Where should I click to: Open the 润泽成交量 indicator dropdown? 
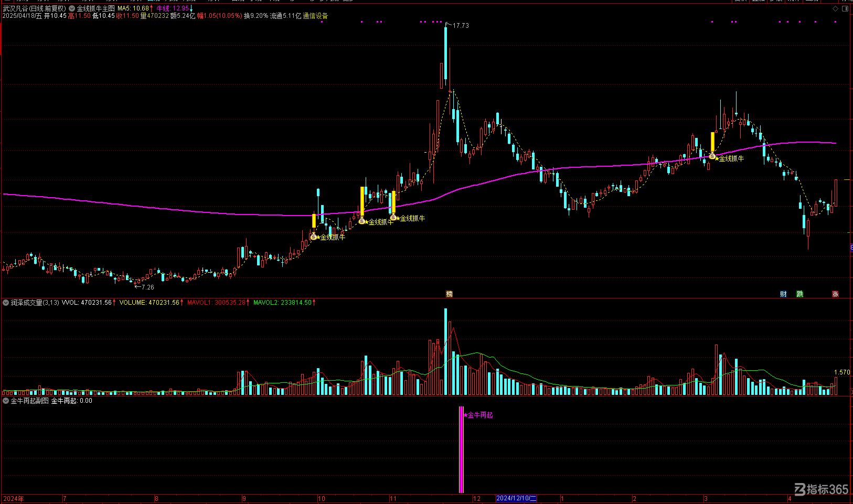pyautogui.click(x=6, y=303)
